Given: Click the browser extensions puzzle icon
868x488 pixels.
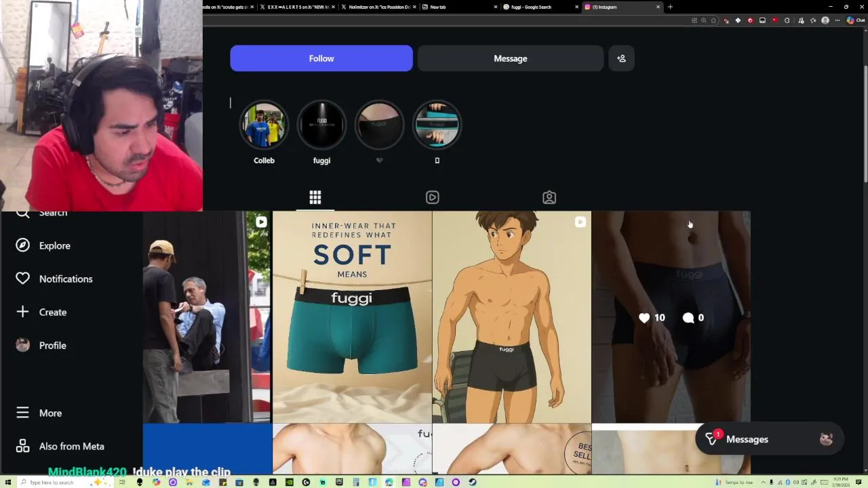Looking at the screenshot, I should coord(787,20).
